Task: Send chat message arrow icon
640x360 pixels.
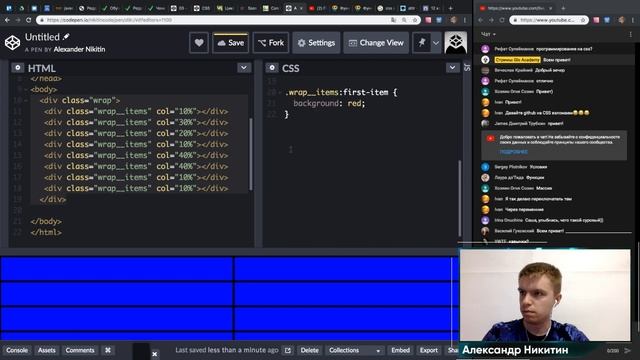Action: click(627, 350)
